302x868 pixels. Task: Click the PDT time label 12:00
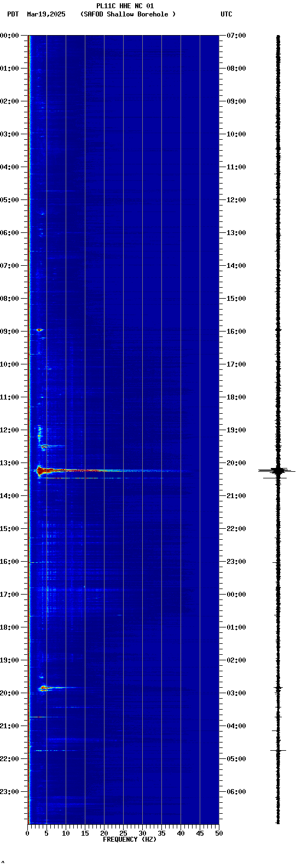(x=9, y=430)
